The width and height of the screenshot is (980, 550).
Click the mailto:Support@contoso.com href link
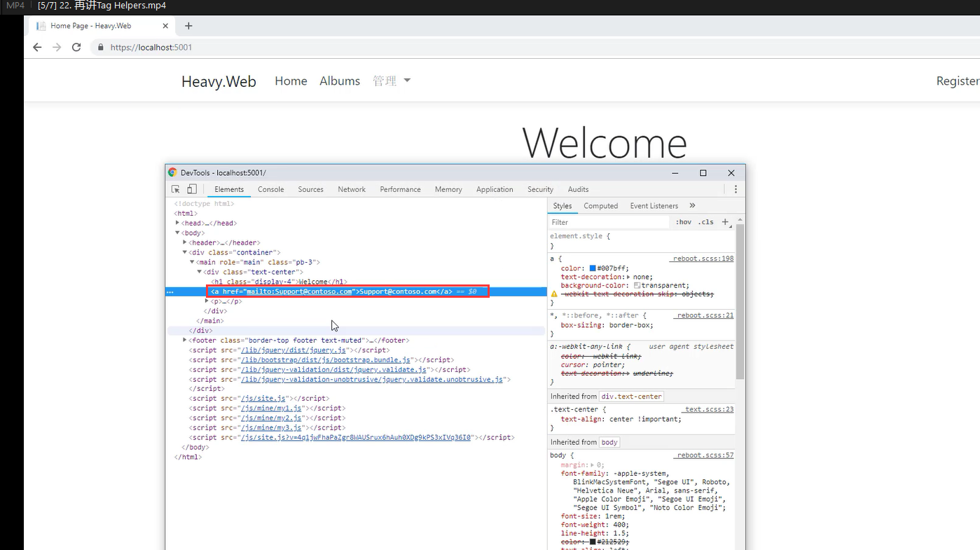(x=299, y=291)
